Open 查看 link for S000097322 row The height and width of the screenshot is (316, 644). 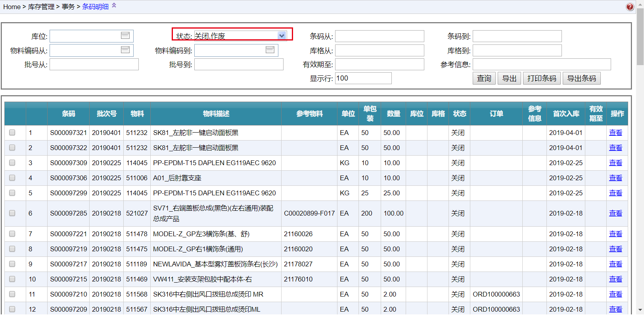[615, 148]
